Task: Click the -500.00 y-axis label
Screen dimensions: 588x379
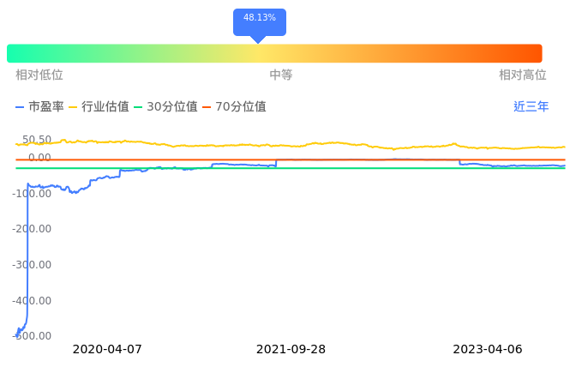Action: 33,336
